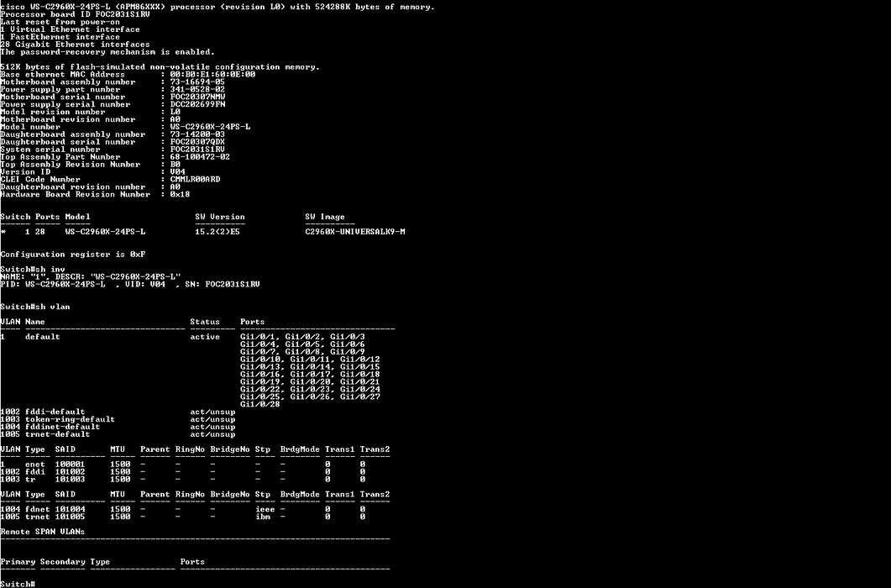The width and height of the screenshot is (891, 588).
Task: Click port entry Gi1/0/12
Action: point(360,359)
